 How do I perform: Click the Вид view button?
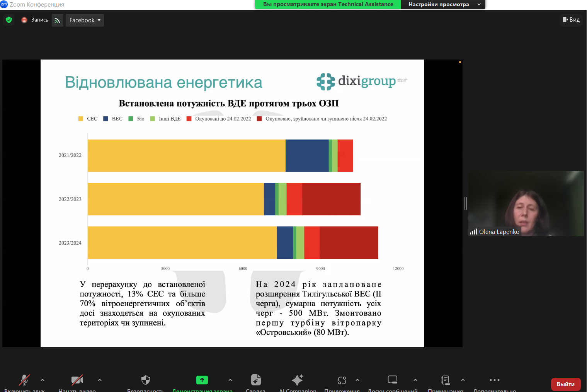point(571,20)
